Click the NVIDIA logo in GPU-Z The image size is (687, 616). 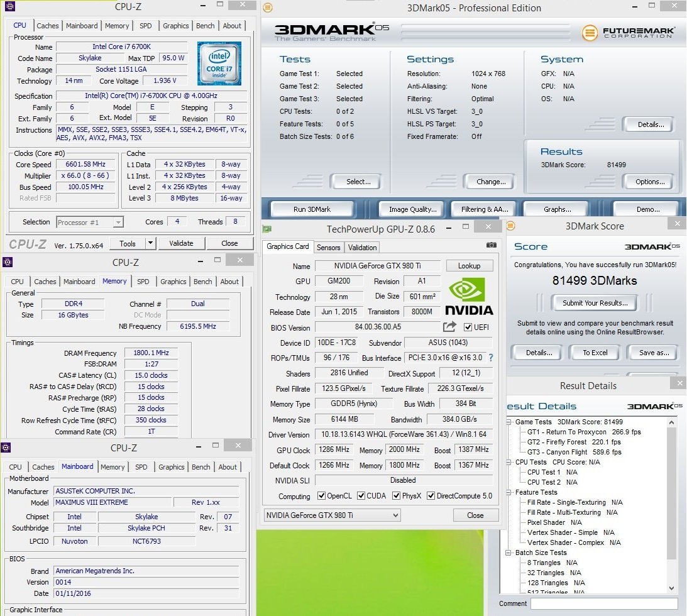469,297
